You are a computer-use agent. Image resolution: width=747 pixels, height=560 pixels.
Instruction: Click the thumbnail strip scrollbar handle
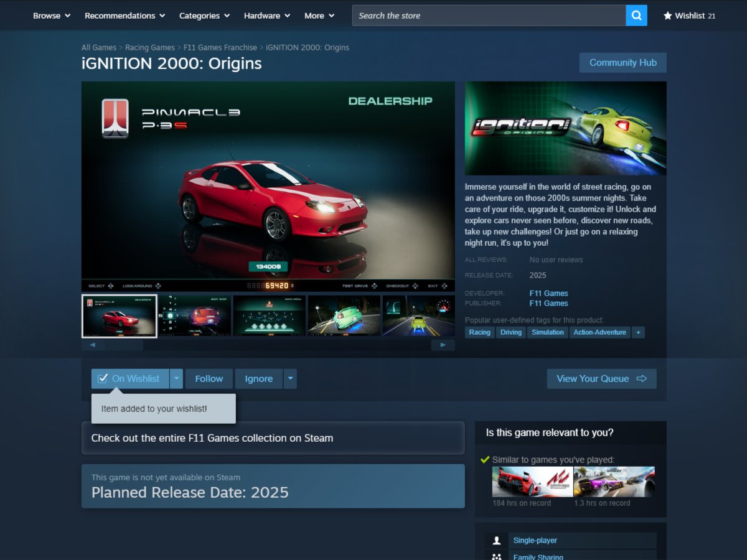[125, 345]
